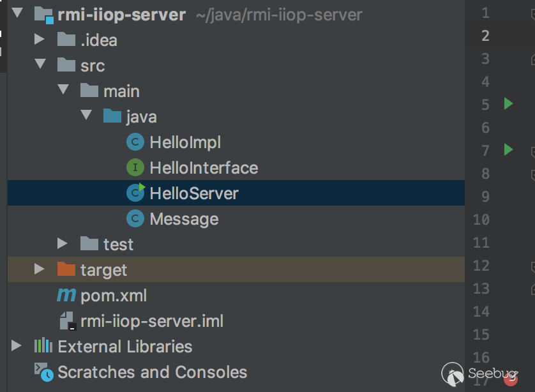Select pom.xml in the project tree

tap(114, 296)
